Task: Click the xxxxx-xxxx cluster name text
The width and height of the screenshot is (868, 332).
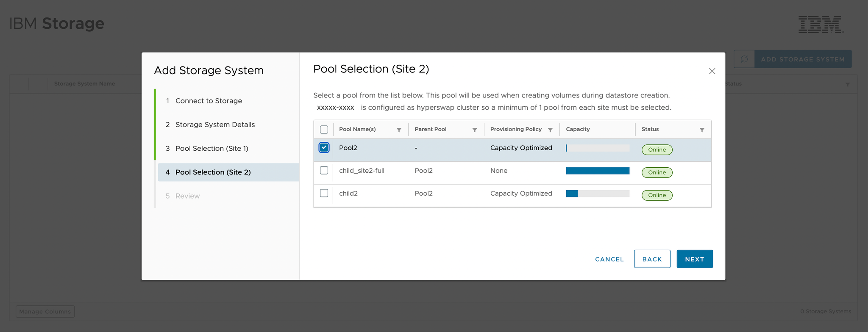Action: (336, 108)
